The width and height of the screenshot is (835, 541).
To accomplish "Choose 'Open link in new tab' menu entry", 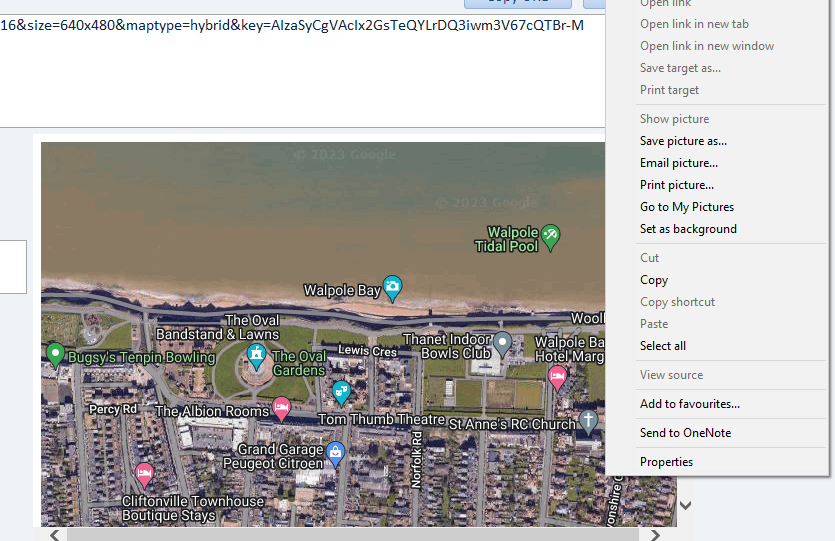I will tap(694, 24).
